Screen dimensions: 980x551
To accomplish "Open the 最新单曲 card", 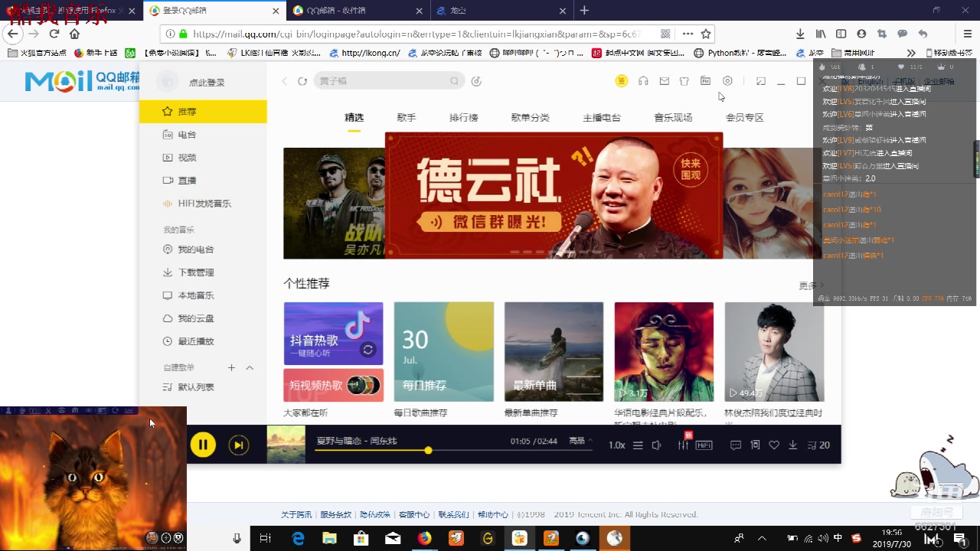I will (554, 351).
